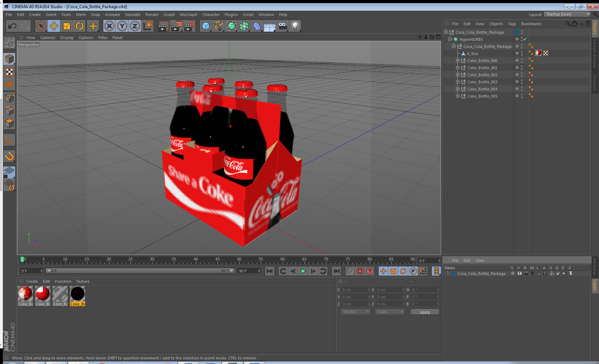Open the Array modeling objects icon
Screen dimensions: 599x364
[x=244, y=26]
